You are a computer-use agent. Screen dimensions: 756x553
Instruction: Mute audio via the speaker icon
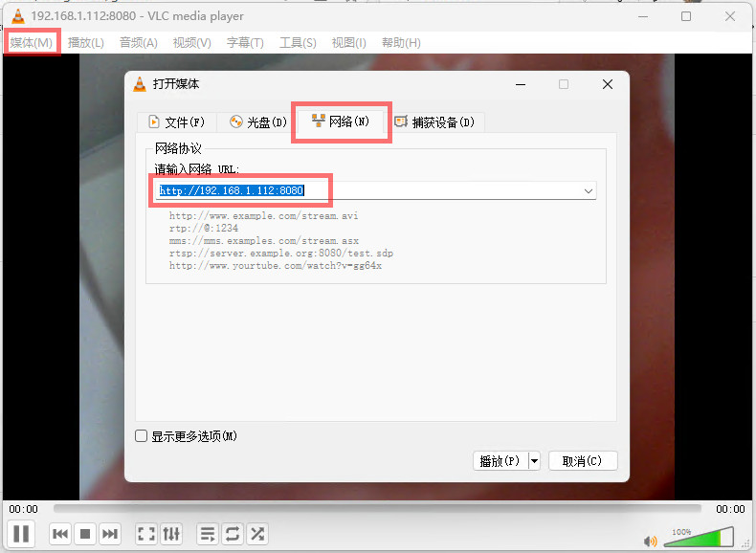click(651, 541)
